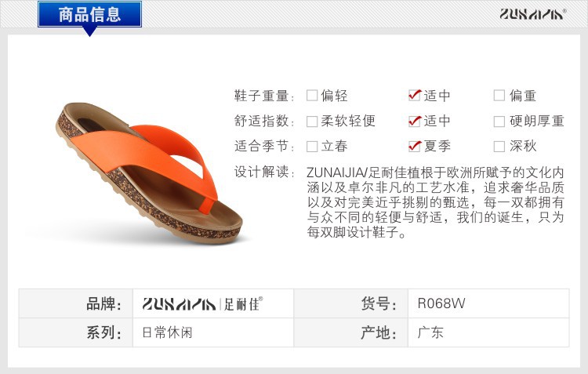Click the R068W item number cell
This screenshot has height=374, width=588.
pos(488,303)
